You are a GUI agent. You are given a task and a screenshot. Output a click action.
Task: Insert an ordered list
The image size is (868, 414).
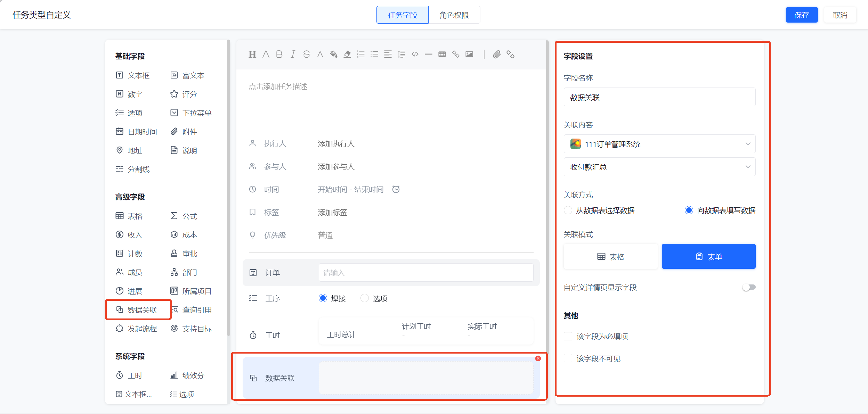click(361, 54)
